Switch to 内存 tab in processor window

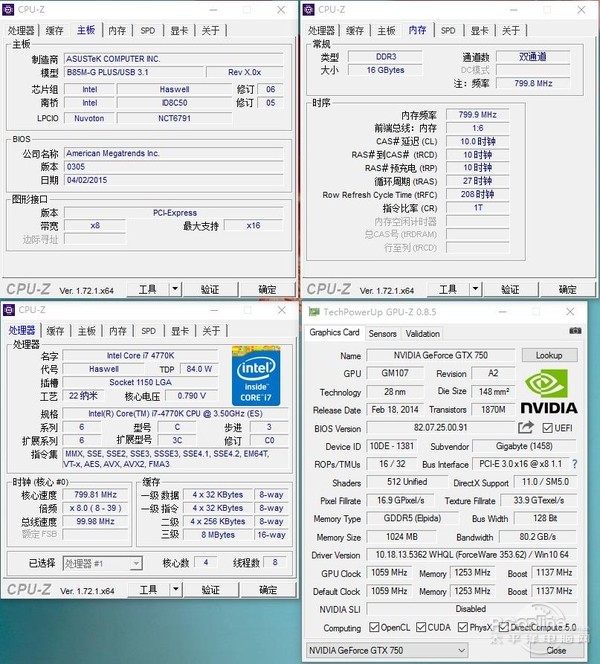pyautogui.click(x=118, y=331)
